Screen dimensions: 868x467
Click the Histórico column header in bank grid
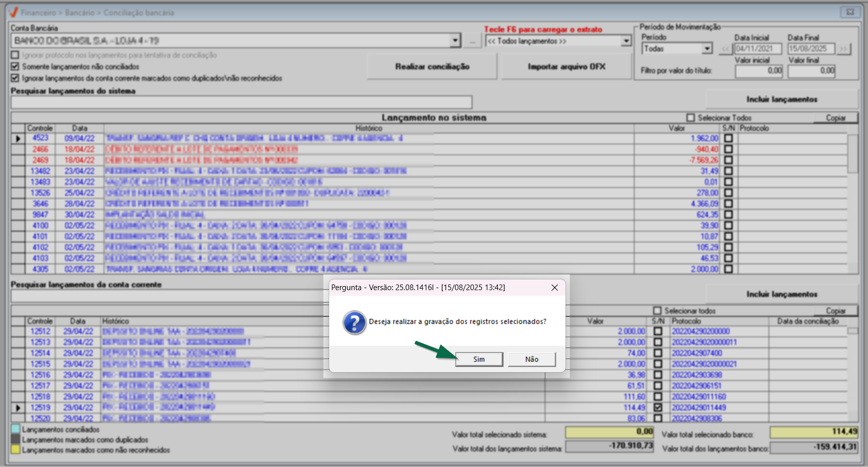pos(115,321)
